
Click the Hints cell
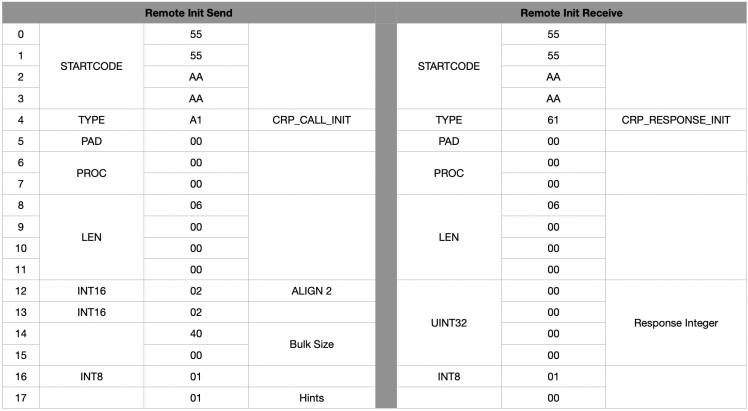point(309,398)
